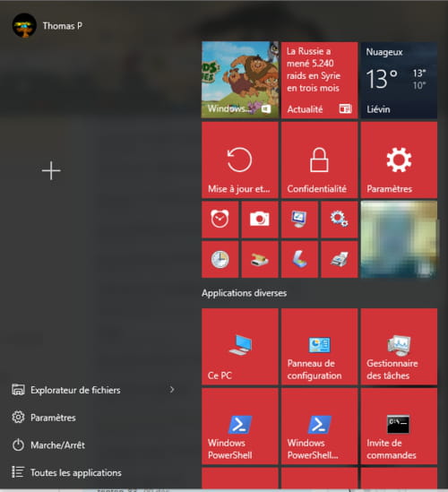
Task: Select the Applications diverses group title
Action: point(244,293)
